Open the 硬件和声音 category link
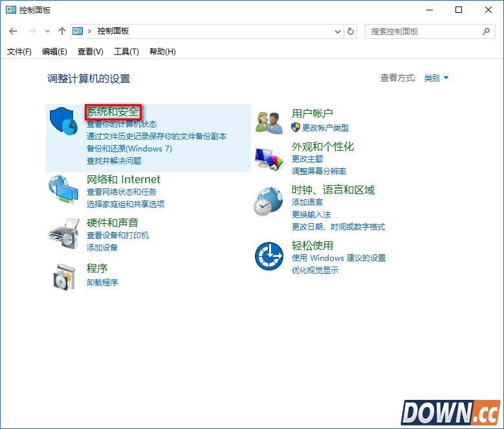This screenshot has height=429, width=504. [x=113, y=223]
